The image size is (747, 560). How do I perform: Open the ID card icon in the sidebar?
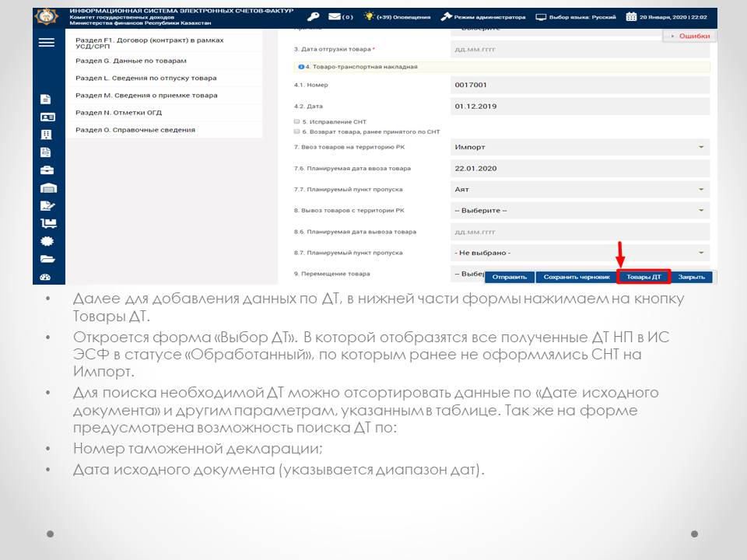click(x=47, y=117)
